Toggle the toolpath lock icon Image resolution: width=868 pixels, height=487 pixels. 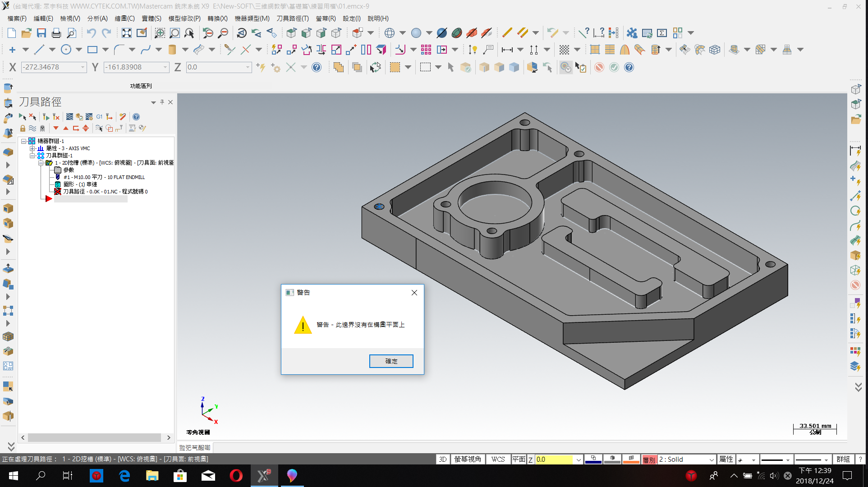[x=23, y=129]
